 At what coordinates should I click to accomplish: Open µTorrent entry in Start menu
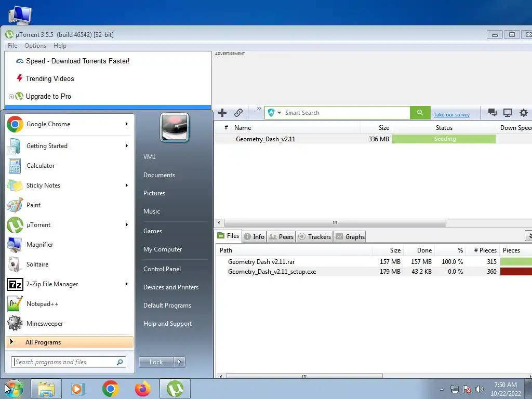point(69,224)
